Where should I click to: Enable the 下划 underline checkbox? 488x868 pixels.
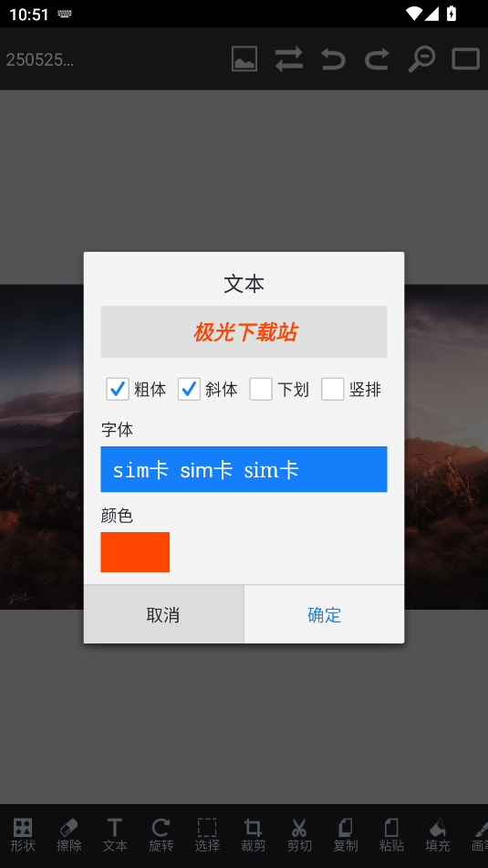(x=261, y=389)
